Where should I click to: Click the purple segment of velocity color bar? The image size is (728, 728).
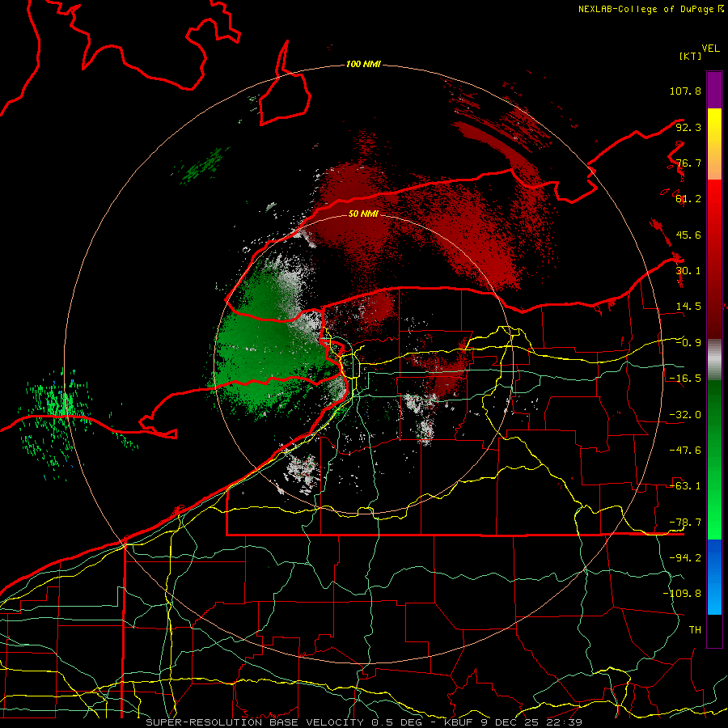[714, 90]
